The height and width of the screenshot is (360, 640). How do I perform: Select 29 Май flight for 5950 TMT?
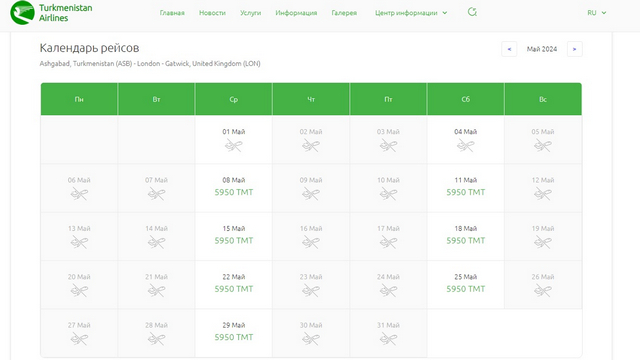pyautogui.click(x=233, y=333)
